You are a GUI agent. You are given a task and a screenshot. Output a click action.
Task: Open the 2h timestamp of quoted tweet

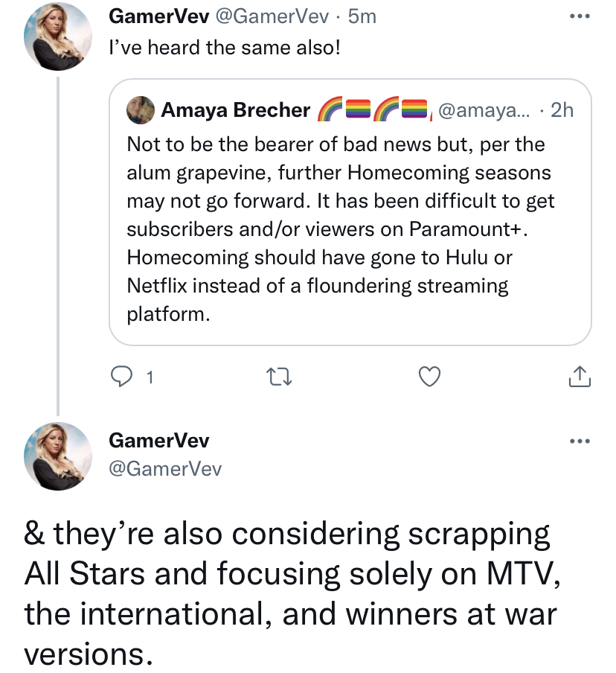(x=562, y=110)
